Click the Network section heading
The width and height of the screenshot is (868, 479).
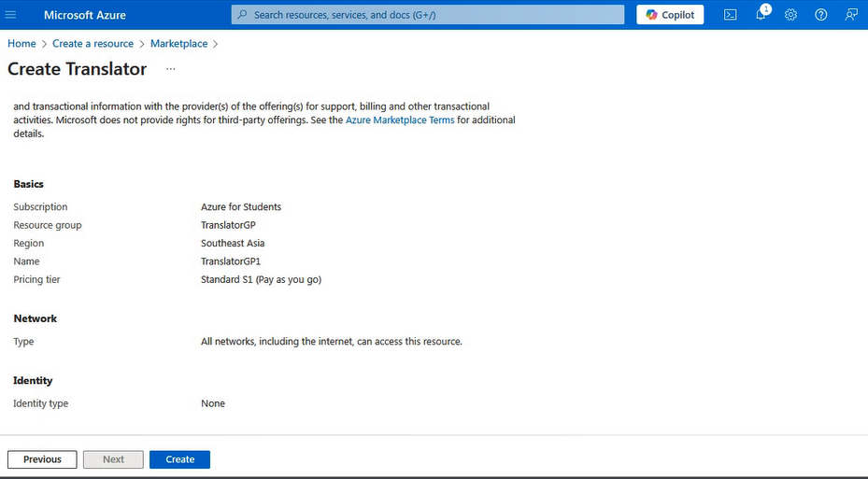35,318
